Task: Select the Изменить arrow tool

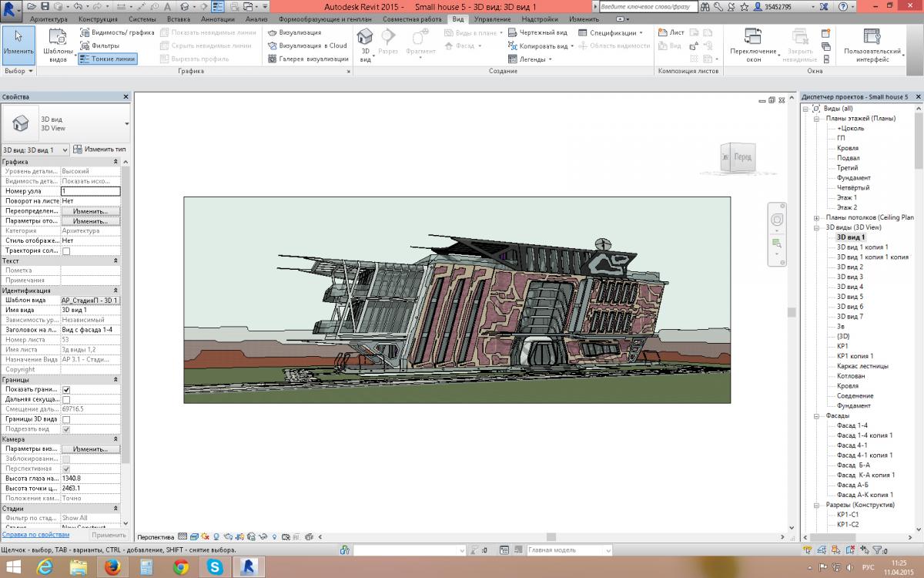Action: tap(18, 44)
